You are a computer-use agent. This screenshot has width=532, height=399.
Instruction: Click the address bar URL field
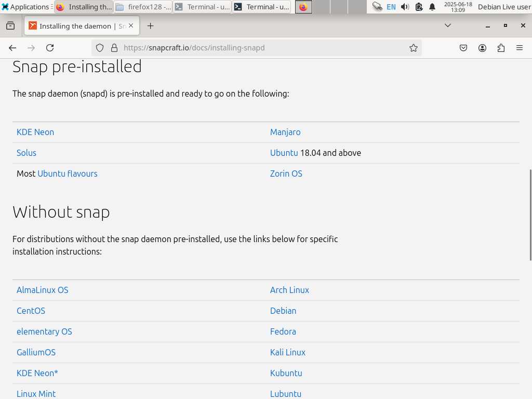point(260,48)
